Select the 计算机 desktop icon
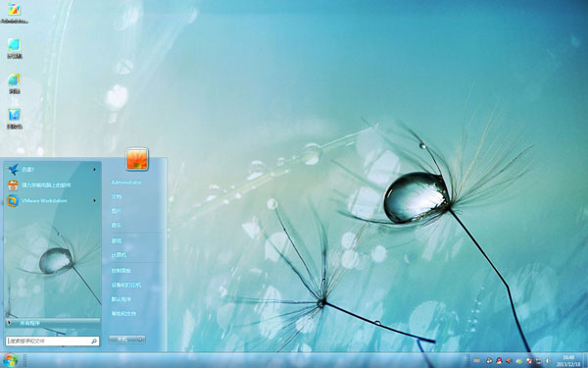588x368 pixels. point(15,48)
